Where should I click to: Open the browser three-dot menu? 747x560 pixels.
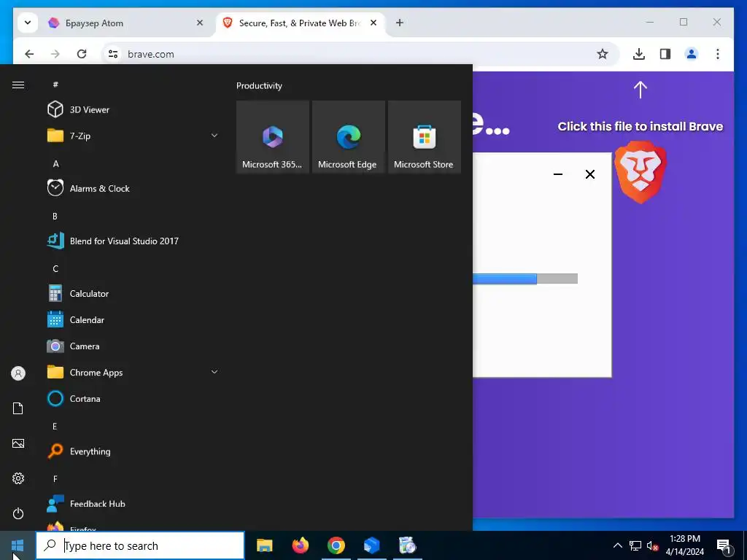coord(718,54)
